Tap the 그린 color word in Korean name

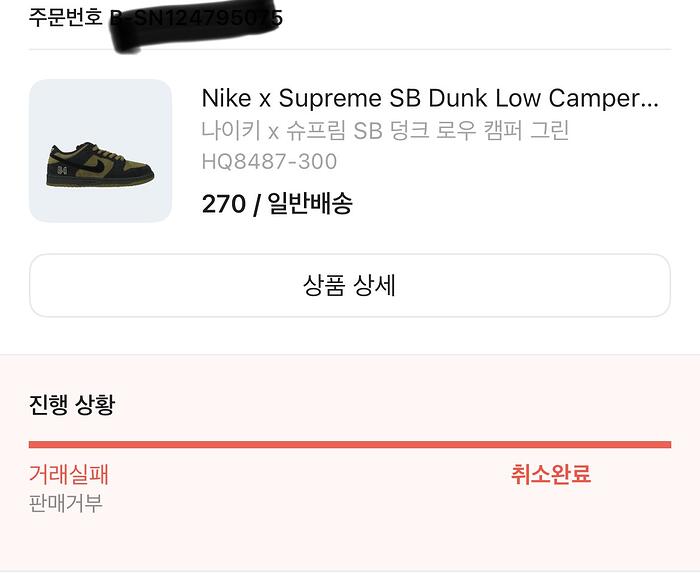(x=548, y=131)
